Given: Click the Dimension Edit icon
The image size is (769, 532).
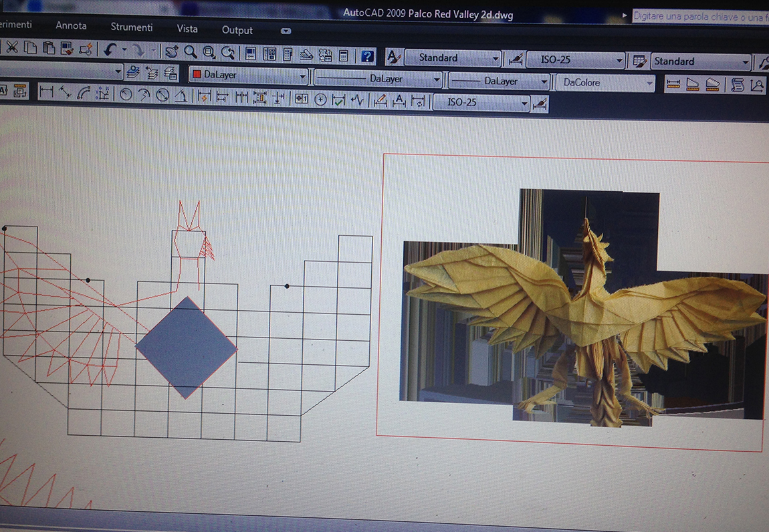Looking at the screenshot, I should [x=380, y=101].
